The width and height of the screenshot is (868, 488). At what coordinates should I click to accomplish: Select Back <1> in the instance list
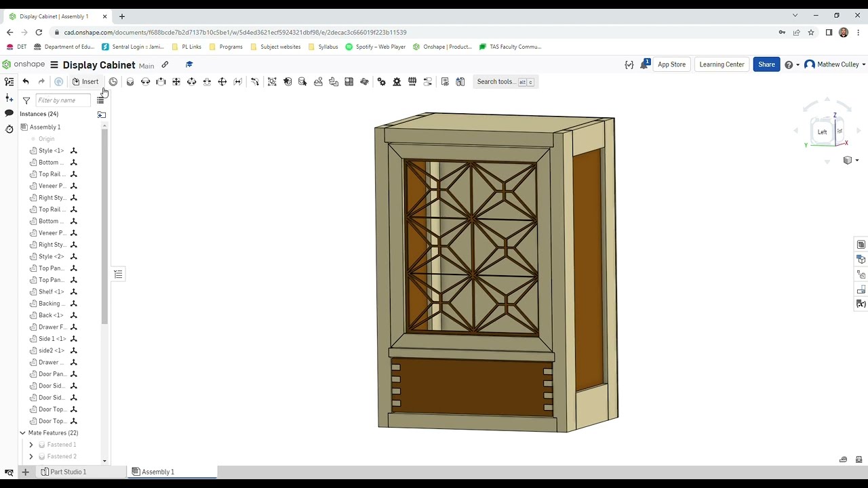tap(51, 315)
